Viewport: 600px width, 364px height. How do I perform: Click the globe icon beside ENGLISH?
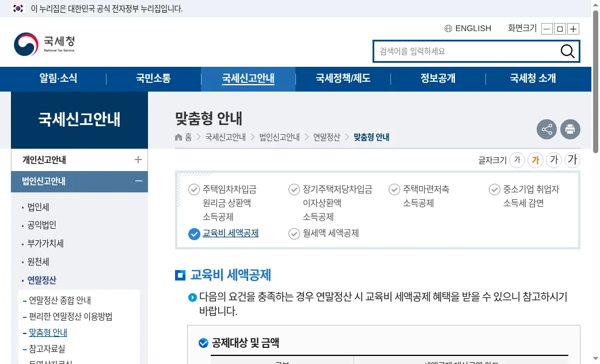(448, 28)
